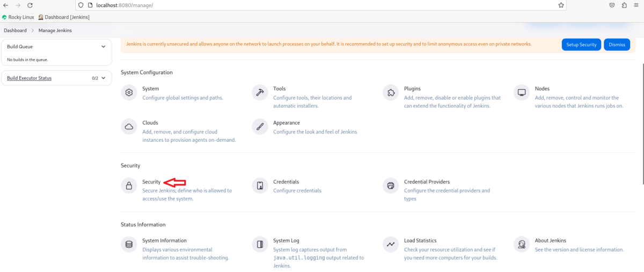Open the System Information database icon
The image size is (644, 272).
(x=129, y=245)
